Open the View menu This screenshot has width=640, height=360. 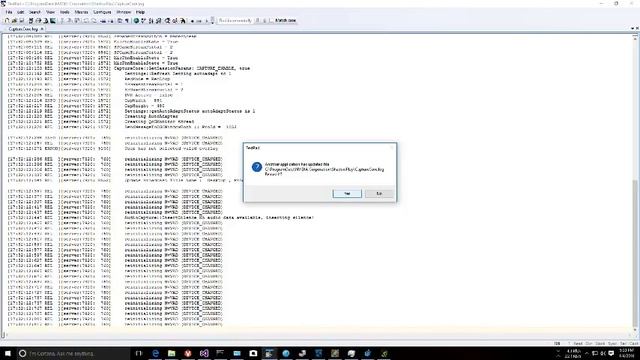(x=50, y=12)
